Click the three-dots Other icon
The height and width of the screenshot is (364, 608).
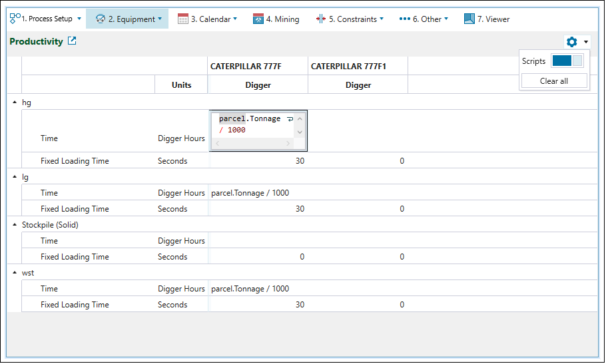[x=404, y=19]
